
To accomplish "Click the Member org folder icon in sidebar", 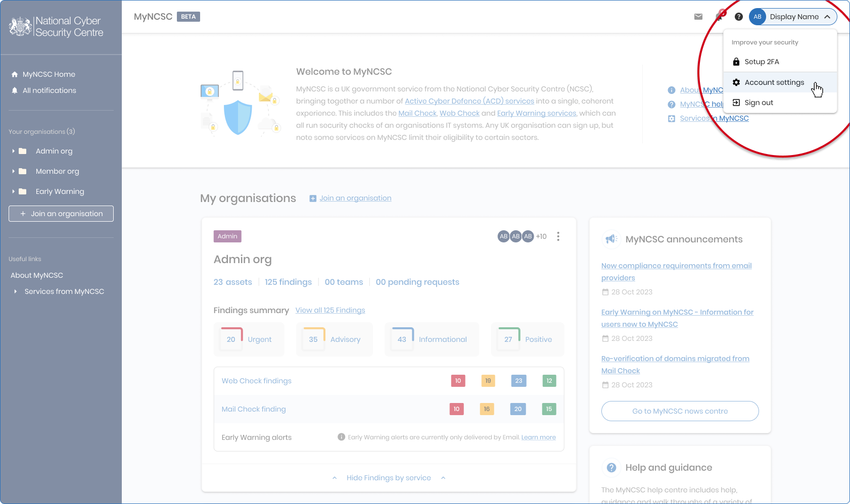I will 23,171.
